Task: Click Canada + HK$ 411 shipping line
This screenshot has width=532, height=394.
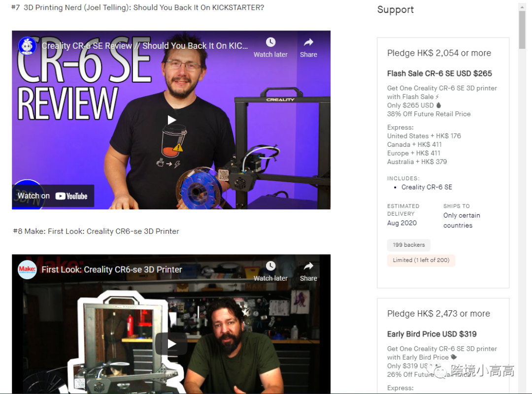Action: pyautogui.click(x=414, y=145)
